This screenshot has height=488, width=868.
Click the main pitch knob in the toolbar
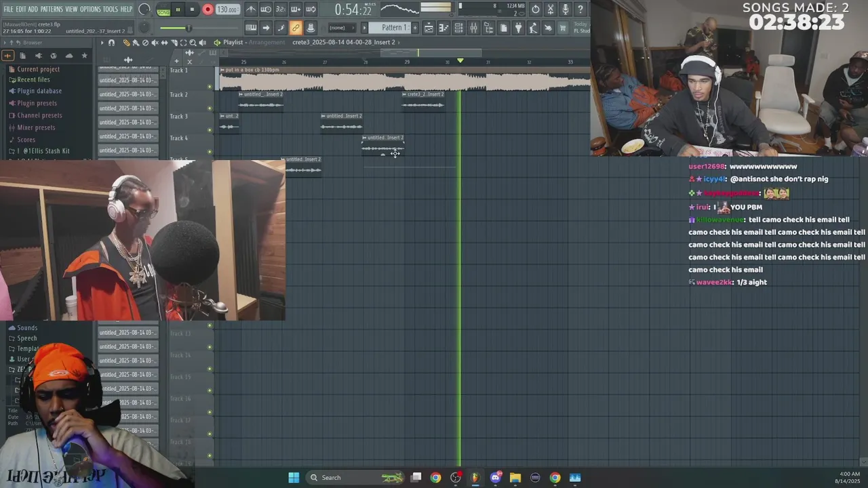tap(144, 28)
